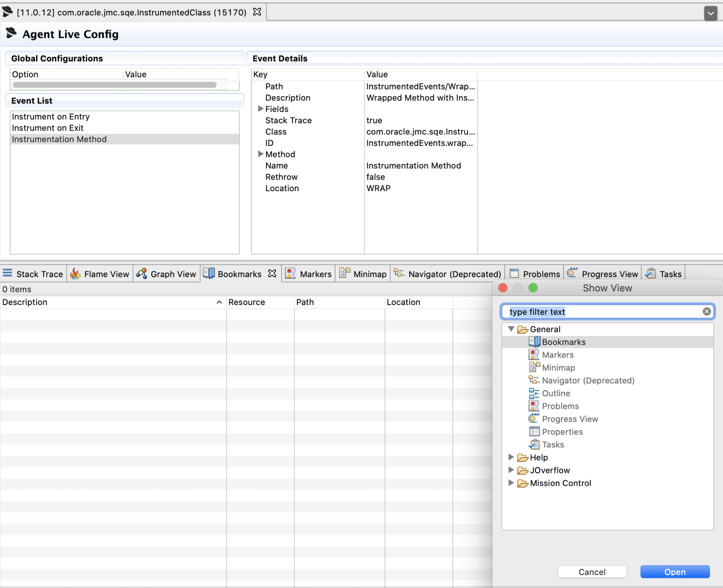723x588 pixels.
Task: Click the Properties view icon in dialog
Action: point(534,432)
